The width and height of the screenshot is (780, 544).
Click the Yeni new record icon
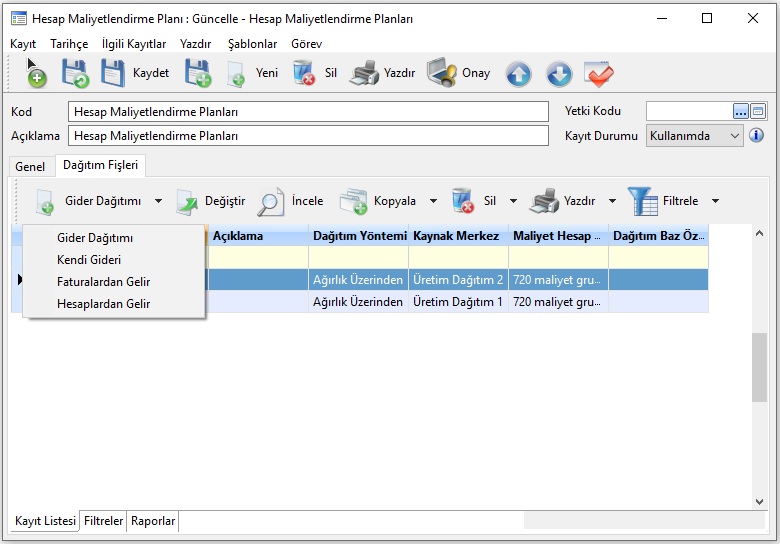pos(237,73)
